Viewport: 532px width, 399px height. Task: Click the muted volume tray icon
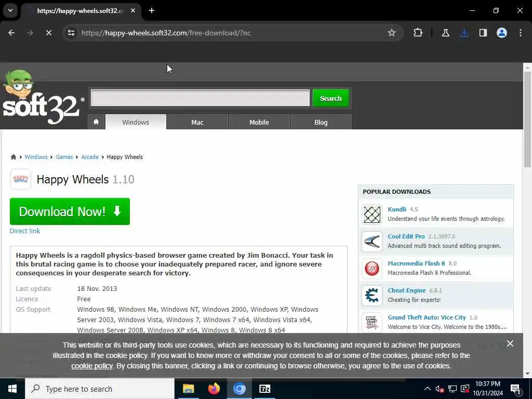tap(440, 389)
